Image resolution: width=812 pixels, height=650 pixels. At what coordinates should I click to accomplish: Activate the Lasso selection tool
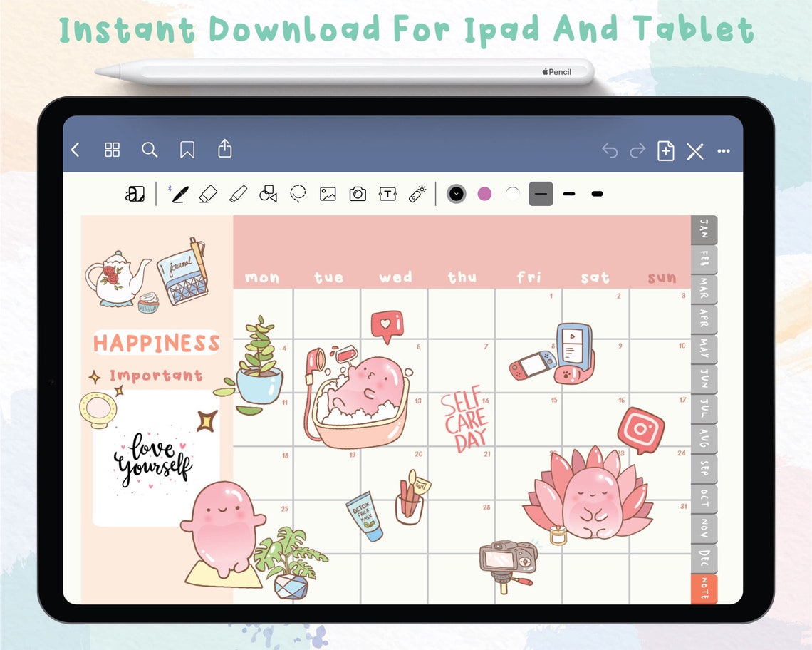[x=298, y=193]
